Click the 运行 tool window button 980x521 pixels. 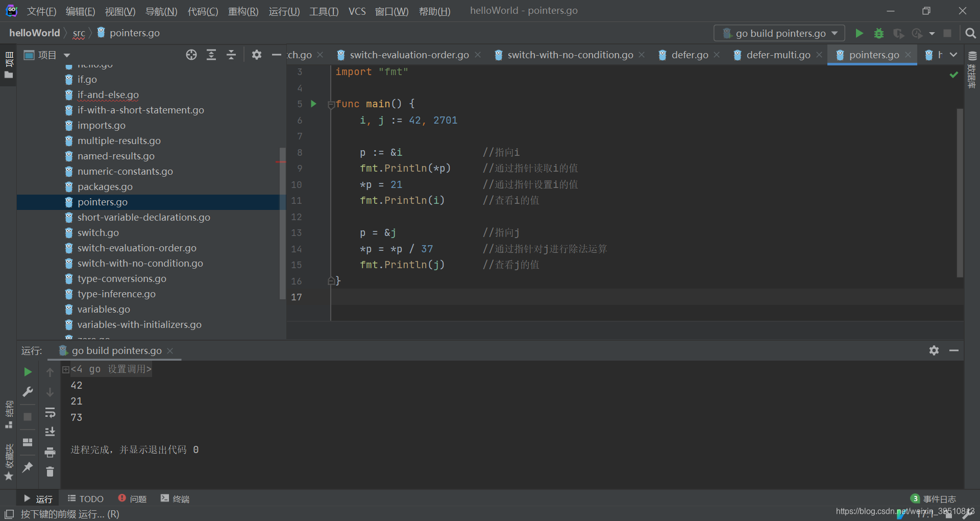38,499
